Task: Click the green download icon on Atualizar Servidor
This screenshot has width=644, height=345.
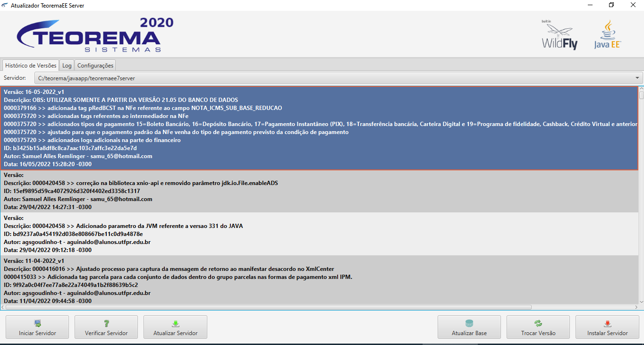Action: [175, 323]
